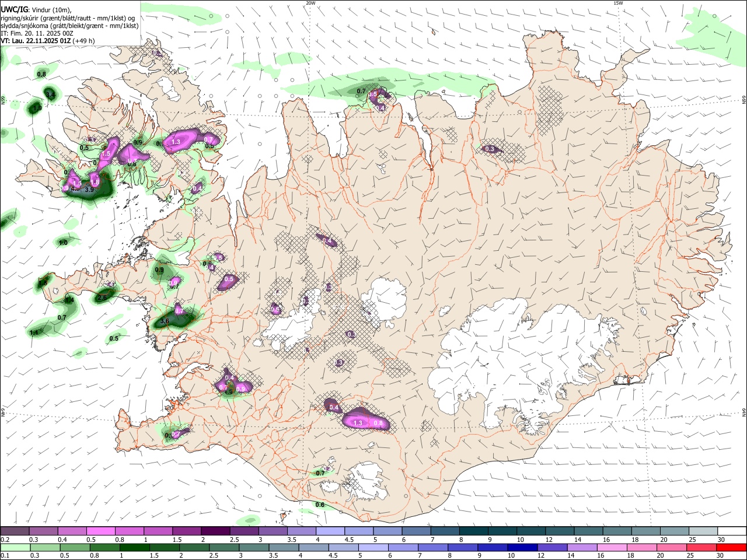Click the UWC/IG title text
Image resolution: width=747 pixels, height=560 pixels.
point(13,9)
